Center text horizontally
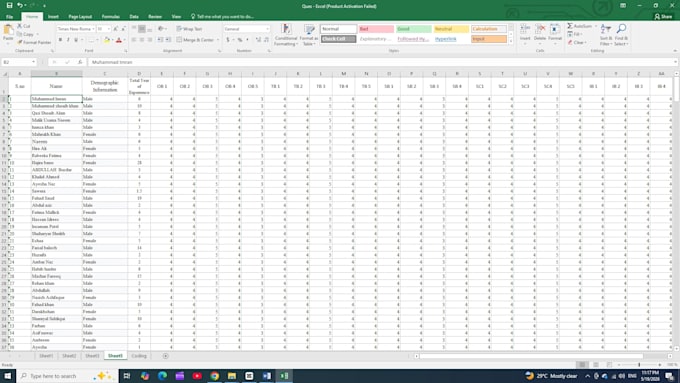680x383 pixels. click(x=142, y=40)
